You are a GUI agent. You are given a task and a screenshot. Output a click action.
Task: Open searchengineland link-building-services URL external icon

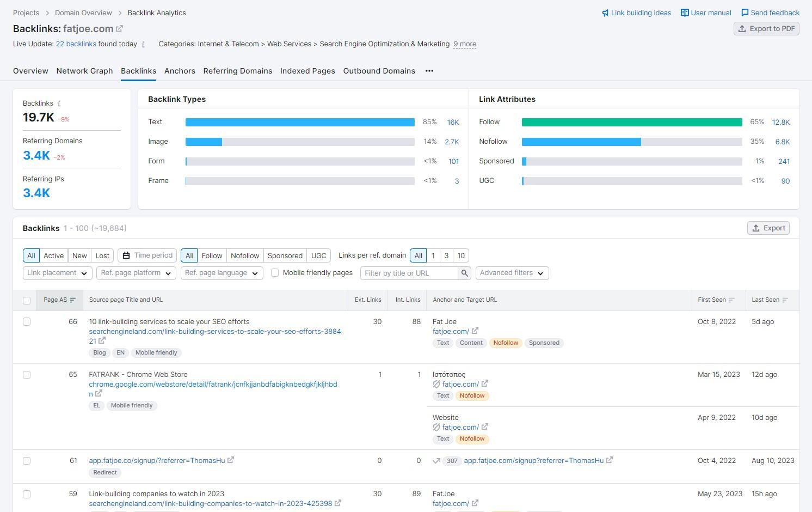pyautogui.click(x=102, y=340)
